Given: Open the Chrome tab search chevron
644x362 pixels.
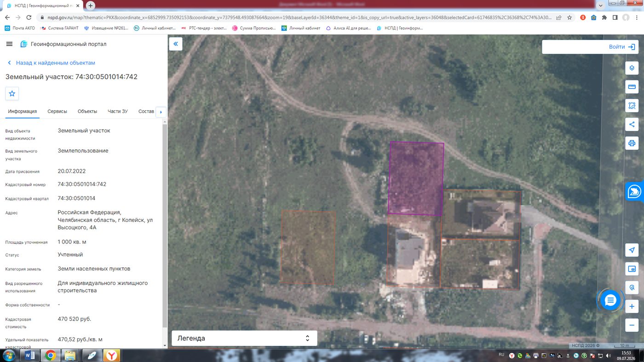Looking at the screenshot, I should 601,6.
